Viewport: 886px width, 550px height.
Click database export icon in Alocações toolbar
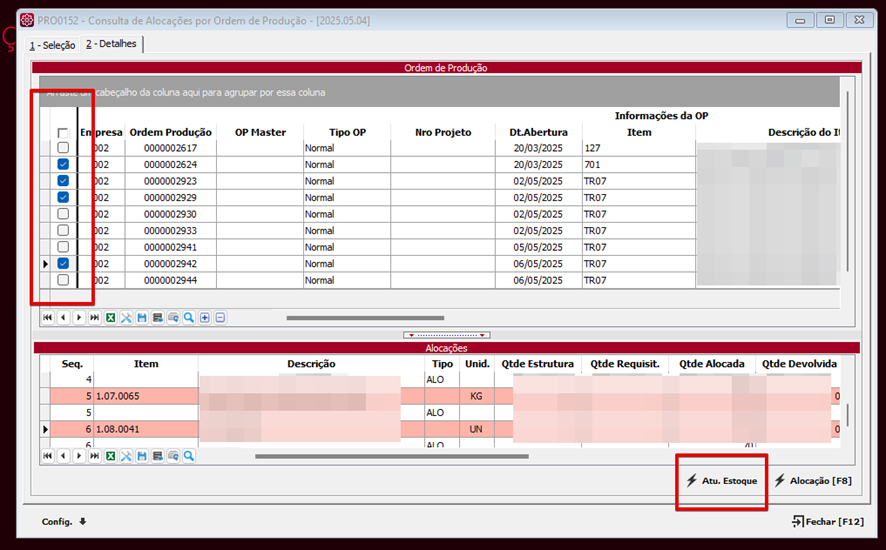pos(158,456)
